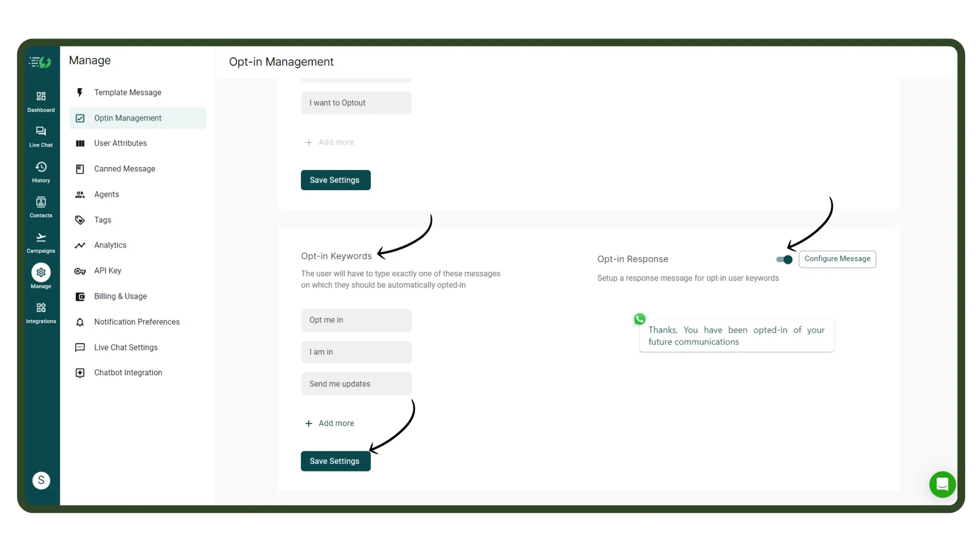The image size is (980, 551).
Task: Click the User Attributes columns icon
Action: pos(80,144)
